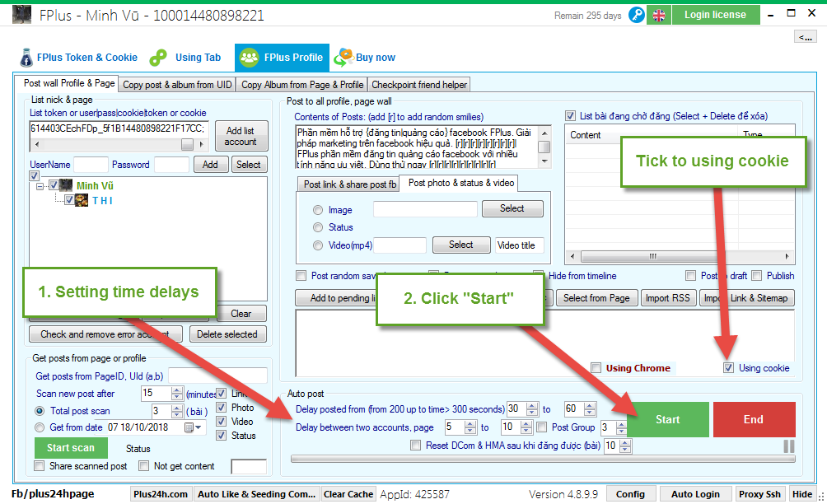827x504 pixels.
Task: Adjust the Post Group count stepper
Action: pyautogui.click(x=621, y=427)
